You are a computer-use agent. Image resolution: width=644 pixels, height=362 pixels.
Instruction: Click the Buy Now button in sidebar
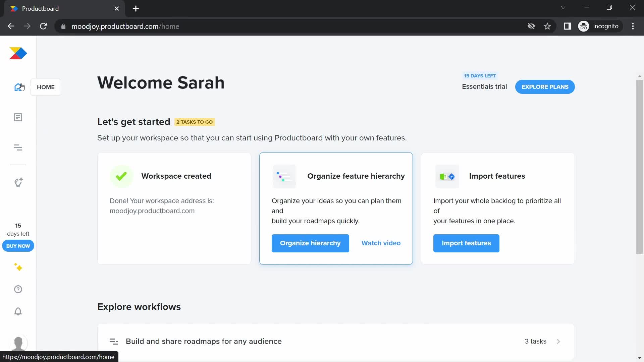point(18,246)
